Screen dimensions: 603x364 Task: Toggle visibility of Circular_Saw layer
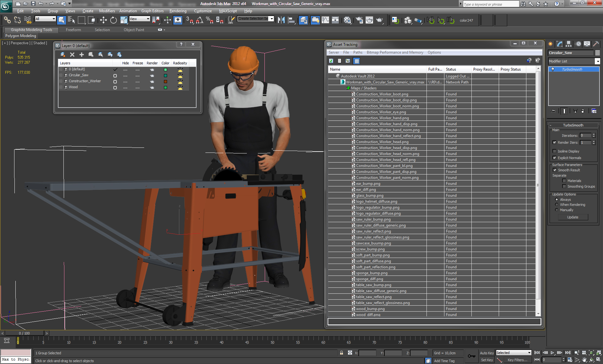(125, 75)
